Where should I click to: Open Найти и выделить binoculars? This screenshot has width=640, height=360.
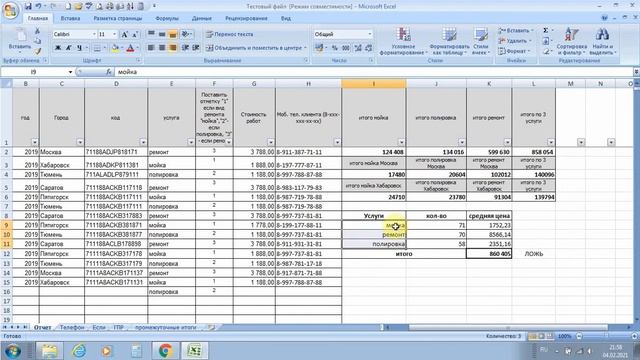pyautogui.click(x=602, y=41)
